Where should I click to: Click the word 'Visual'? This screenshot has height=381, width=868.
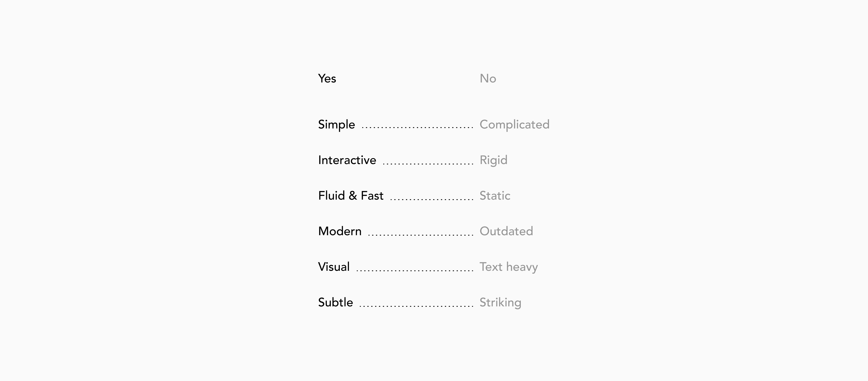click(x=334, y=267)
